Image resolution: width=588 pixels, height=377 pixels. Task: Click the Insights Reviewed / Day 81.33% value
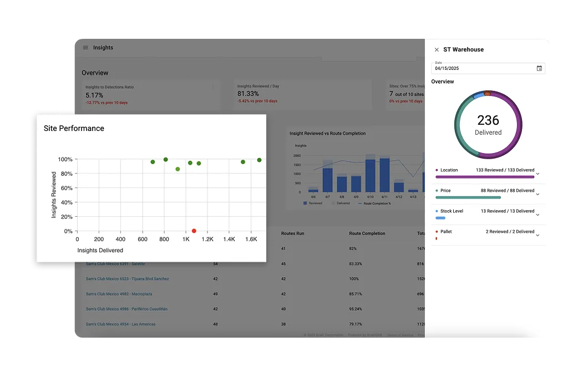(248, 94)
